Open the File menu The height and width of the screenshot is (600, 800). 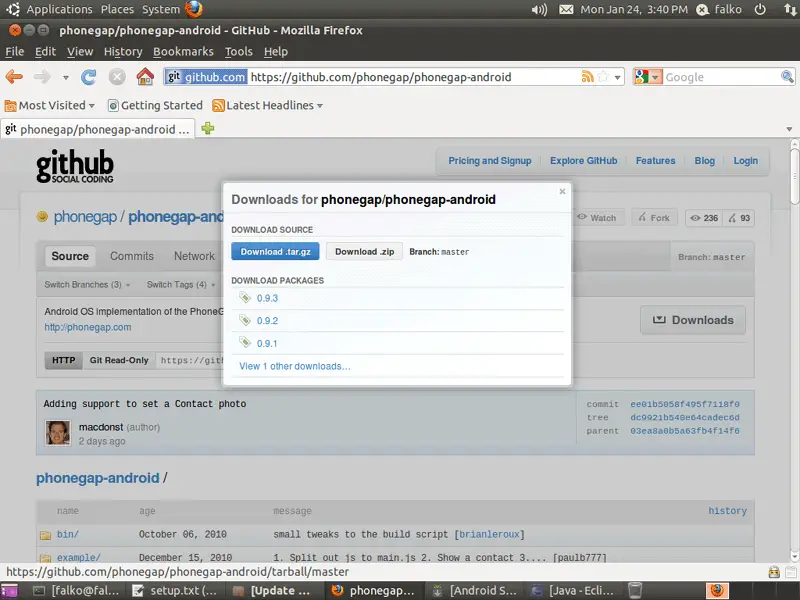coord(14,52)
